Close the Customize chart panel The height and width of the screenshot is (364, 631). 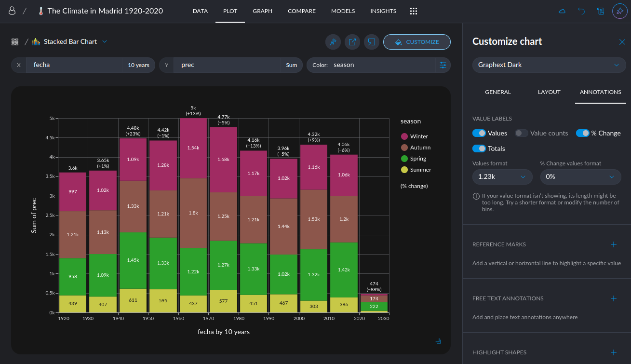(x=622, y=42)
